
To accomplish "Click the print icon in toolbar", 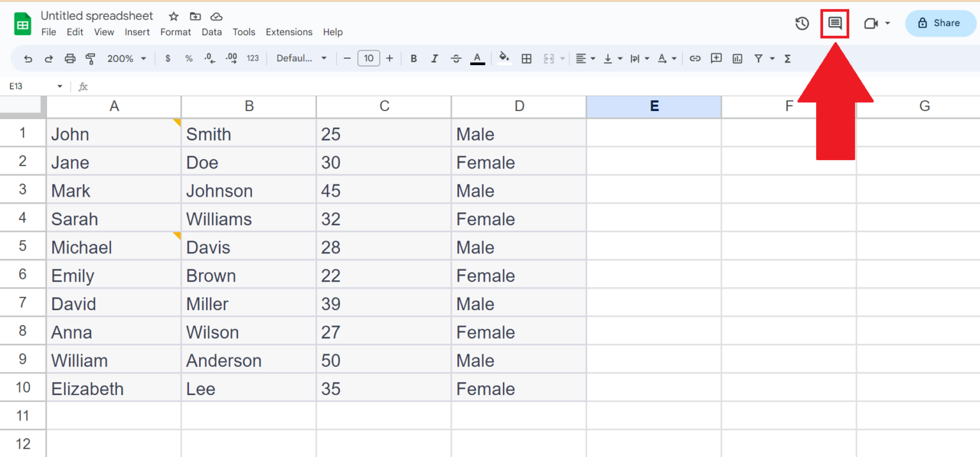I will [70, 59].
